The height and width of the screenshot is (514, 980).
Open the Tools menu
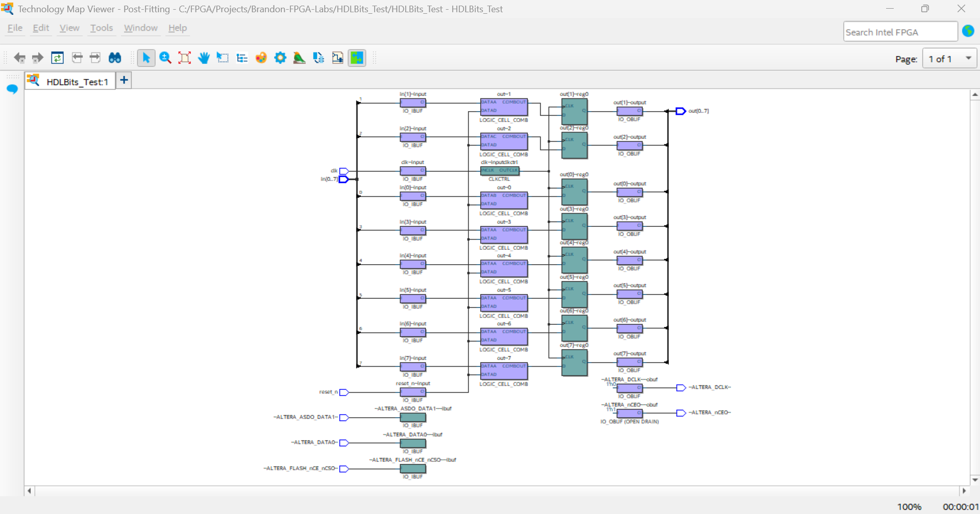click(102, 28)
